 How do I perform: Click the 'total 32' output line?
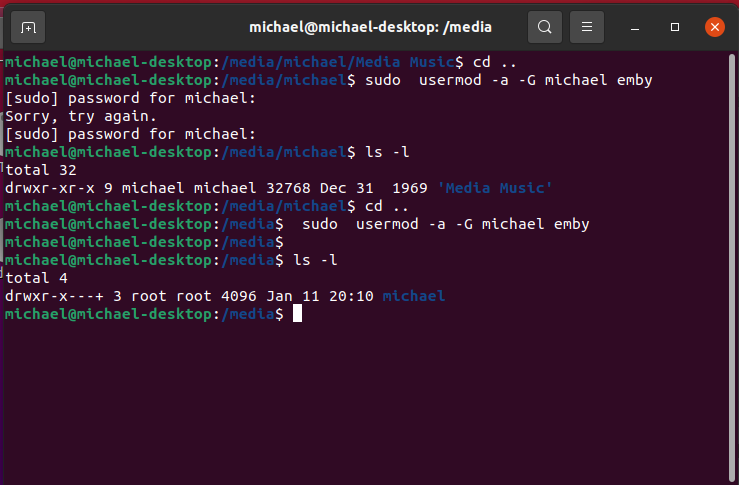point(41,170)
